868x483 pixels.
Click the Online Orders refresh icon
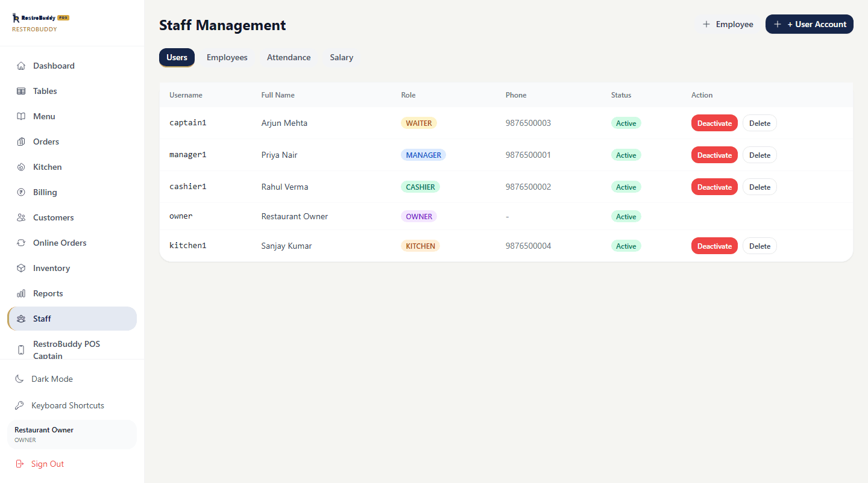(x=21, y=243)
